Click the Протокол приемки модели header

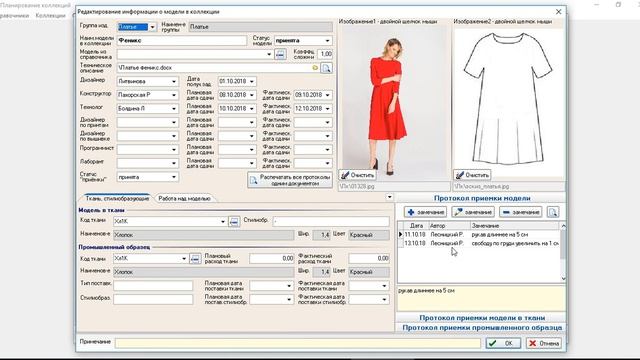[481, 198]
